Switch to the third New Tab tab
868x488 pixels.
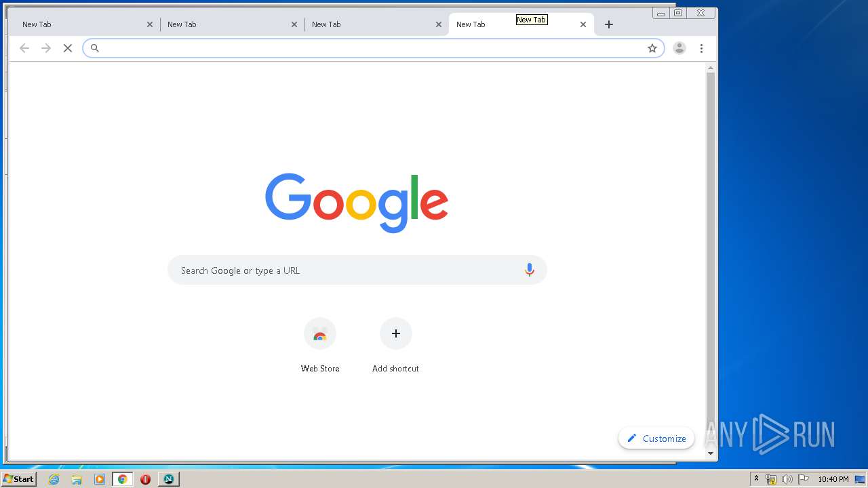click(x=376, y=24)
